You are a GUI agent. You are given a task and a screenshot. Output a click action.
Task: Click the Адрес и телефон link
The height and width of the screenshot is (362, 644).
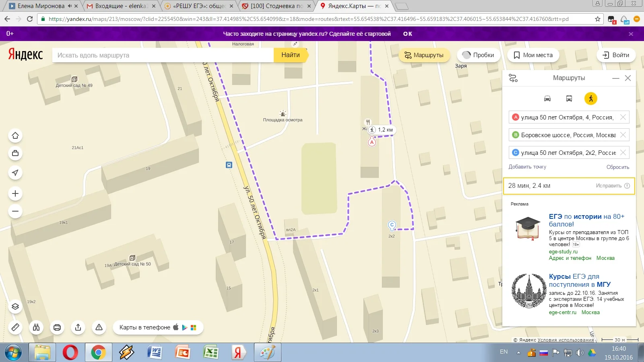[570, 258]
